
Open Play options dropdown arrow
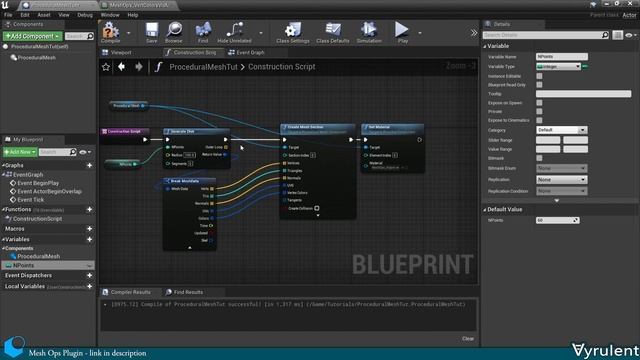click(x=420, y=33)
